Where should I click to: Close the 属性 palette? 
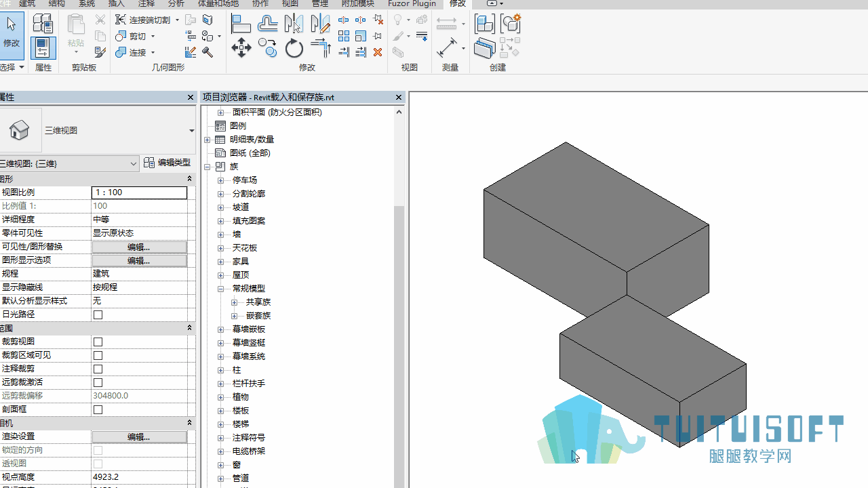(x=191, y=98)
